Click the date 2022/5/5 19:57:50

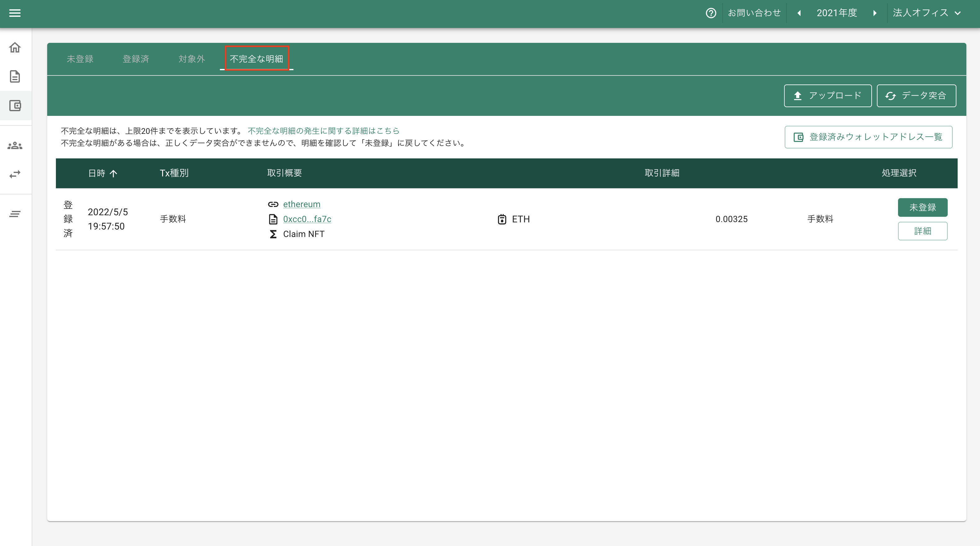tap(108, 219)
